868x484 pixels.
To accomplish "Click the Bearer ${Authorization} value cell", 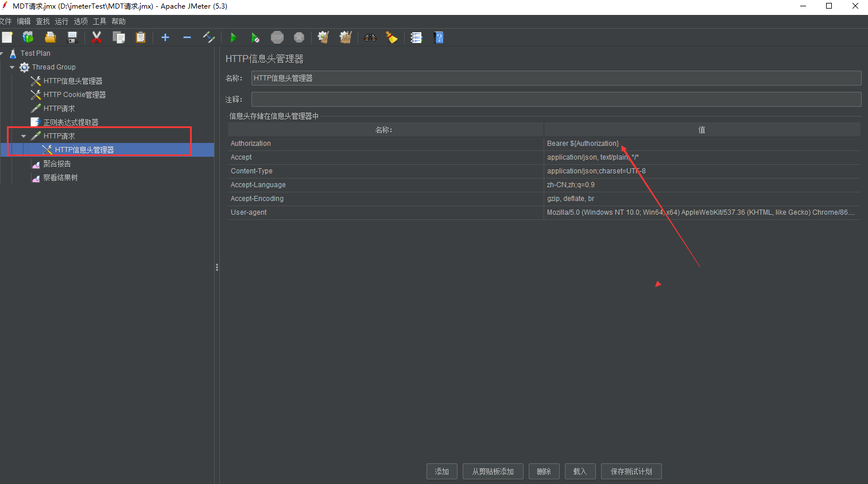I will coord(702,144).
